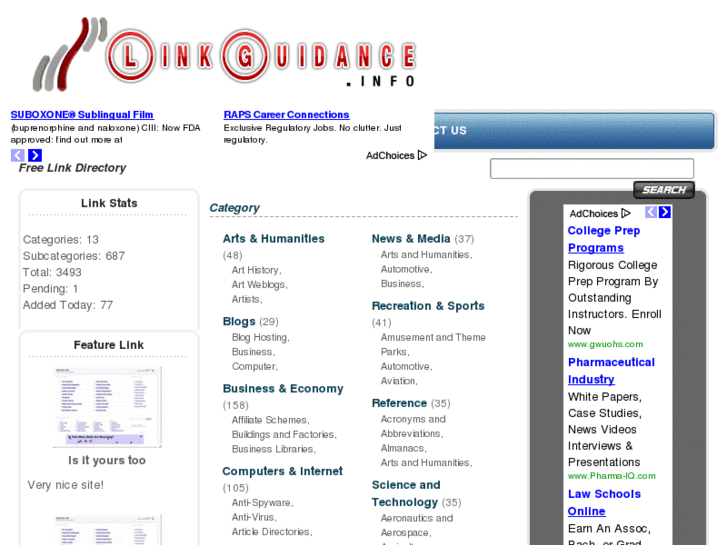Open the Business & Economy category

click(x=283, y=389)
